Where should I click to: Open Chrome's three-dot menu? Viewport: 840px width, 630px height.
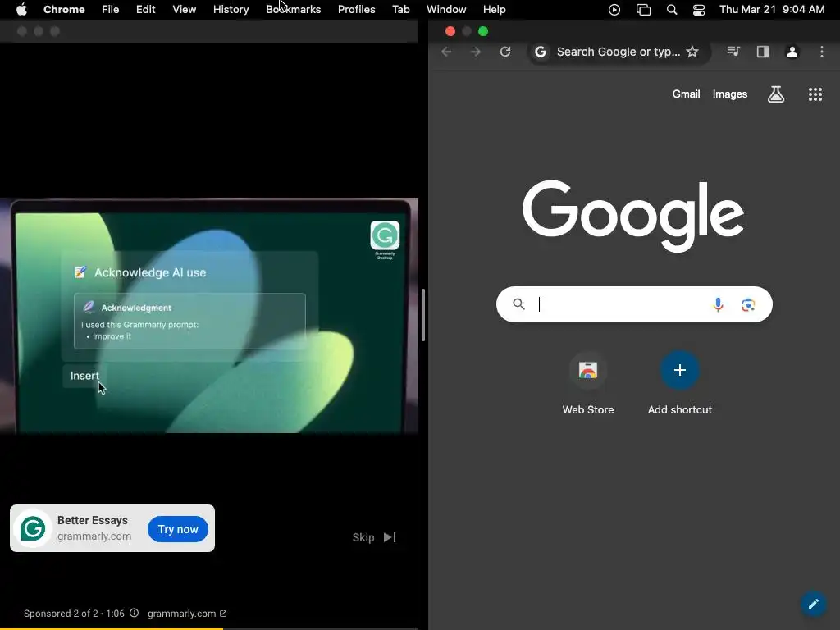822,52
